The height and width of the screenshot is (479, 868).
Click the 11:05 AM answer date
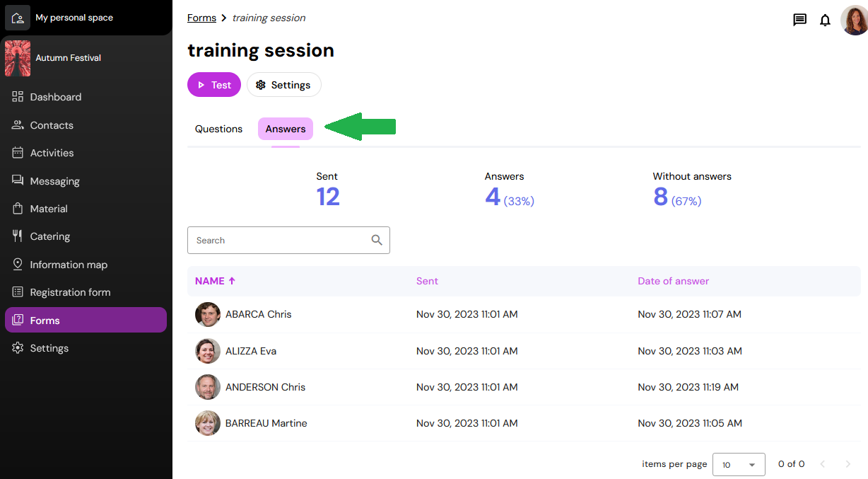coord(690,423)
